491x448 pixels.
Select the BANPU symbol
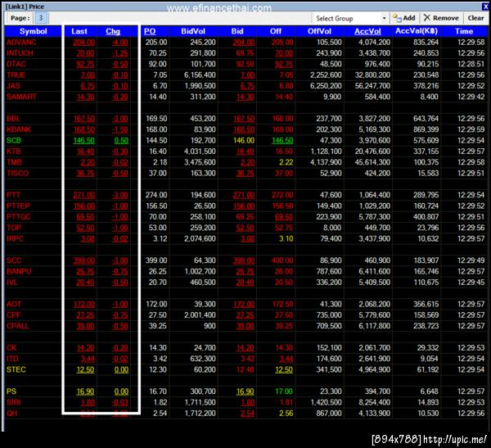pos(19,271)
